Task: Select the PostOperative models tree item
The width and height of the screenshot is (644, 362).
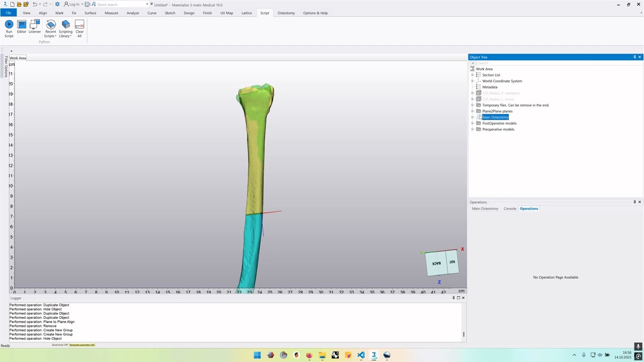Action: [x=500, y=123]
